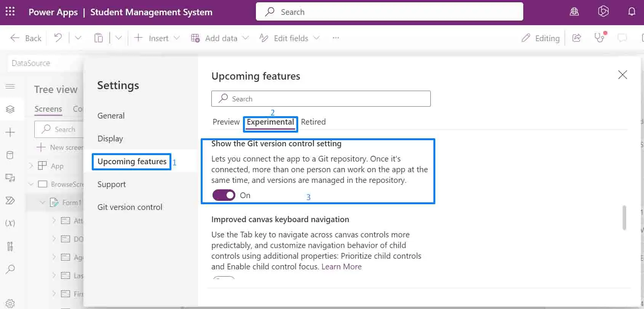Click the Share icon in toolbar
Image resolution: width=644 pixels, height=309 pixels.
click(x=577, y=38)
